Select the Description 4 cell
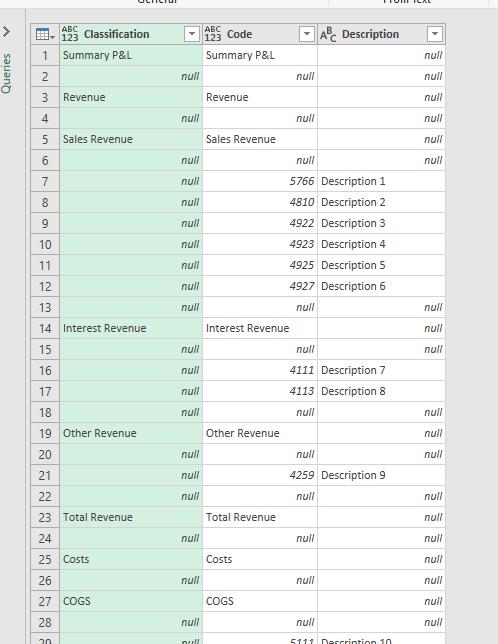This screenshot has height=644, width=498. [381, 244]
